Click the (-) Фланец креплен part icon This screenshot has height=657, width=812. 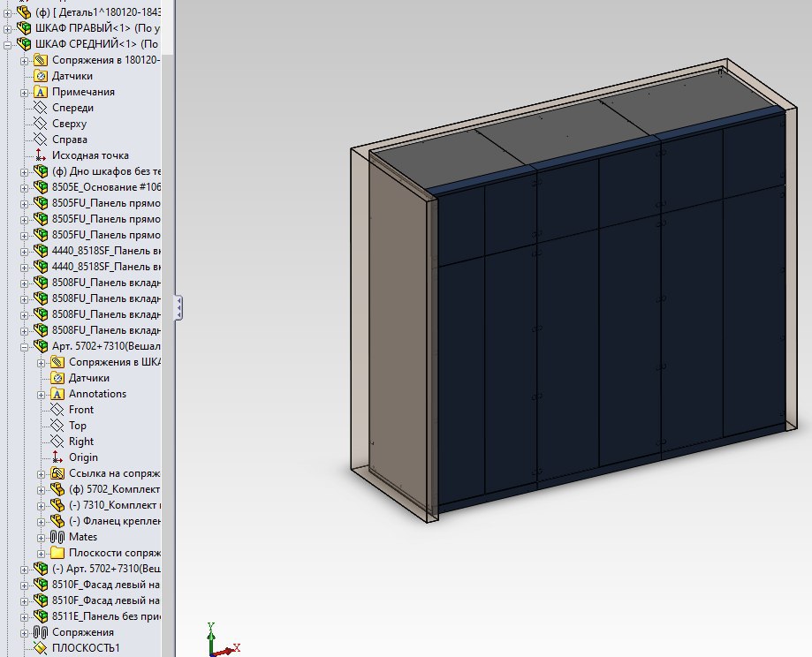click(x=57, y=521)
